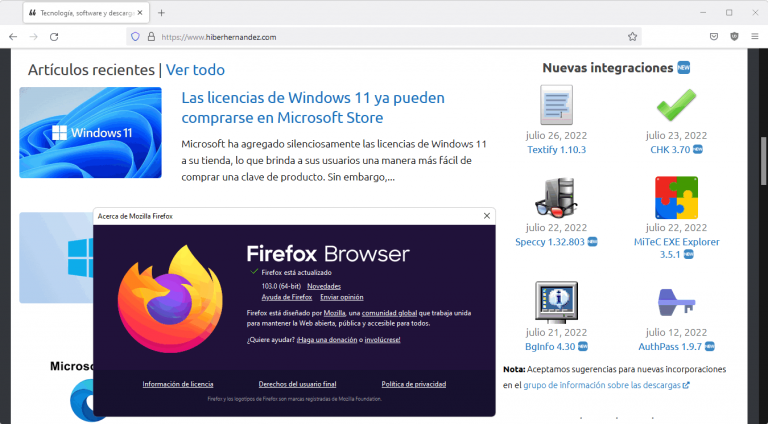Open a new tab with plus button
Image resolution: width=768 pixels, height=424 pixels.
pyautogui.click(x=162, y=12)
